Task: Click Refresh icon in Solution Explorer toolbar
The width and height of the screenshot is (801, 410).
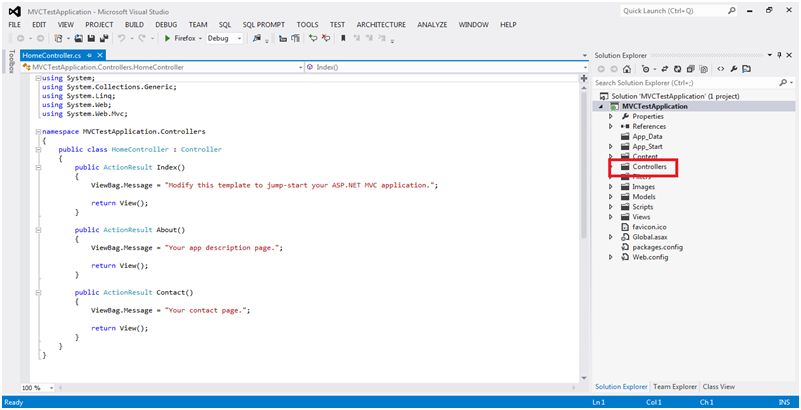Action: [677, 69]
